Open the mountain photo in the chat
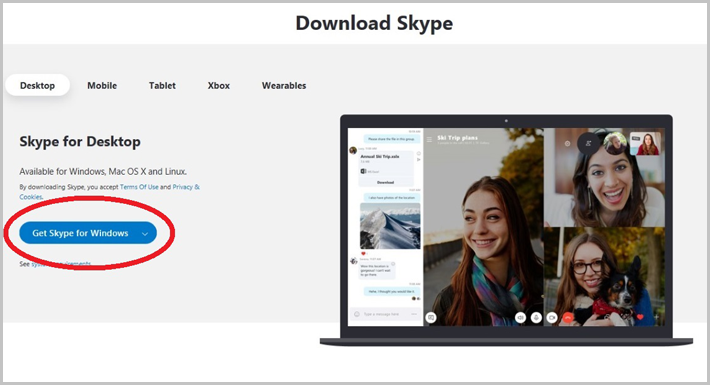 (x=390, y=226)
